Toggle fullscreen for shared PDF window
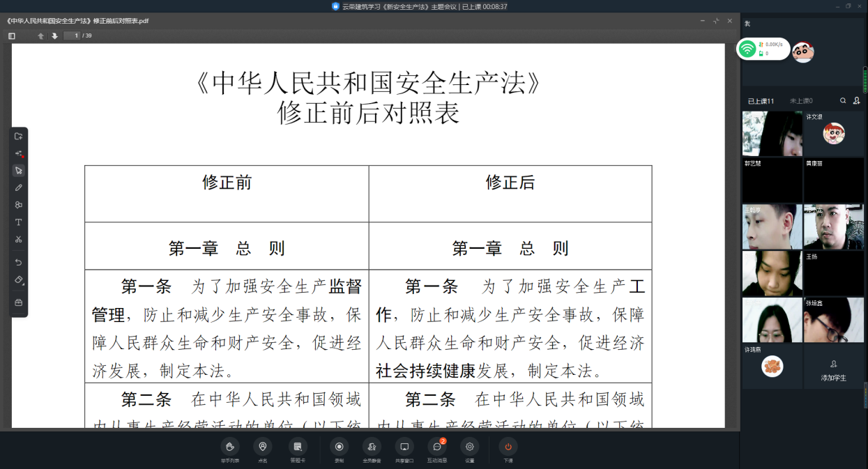 pos(716,21)
